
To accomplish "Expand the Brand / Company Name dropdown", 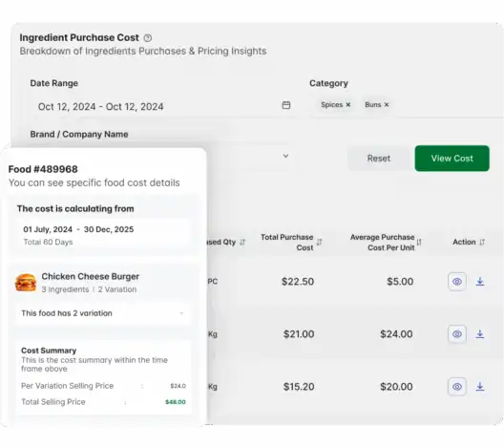I will [x=285, y=157].
